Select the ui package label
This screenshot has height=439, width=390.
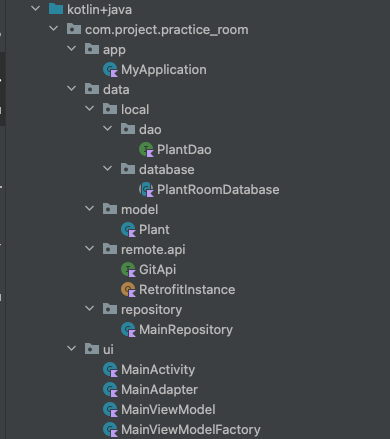[108, 350]
